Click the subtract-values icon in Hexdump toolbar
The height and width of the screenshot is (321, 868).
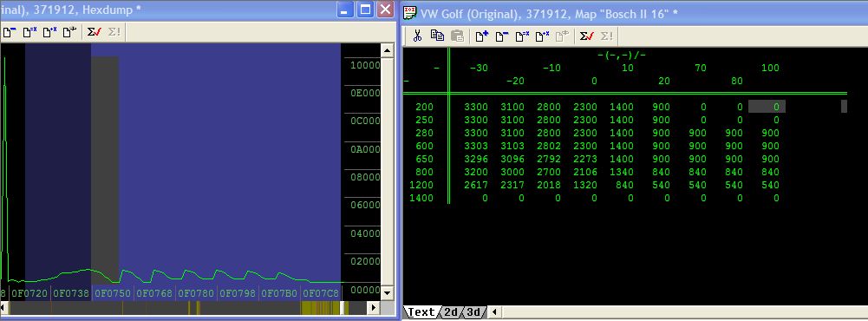pos(10,32)
